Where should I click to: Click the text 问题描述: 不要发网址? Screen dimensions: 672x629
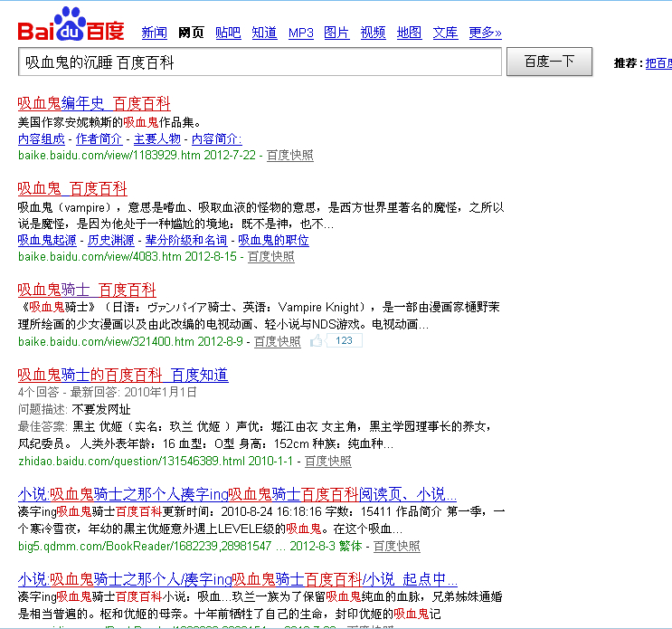(74, 409)
